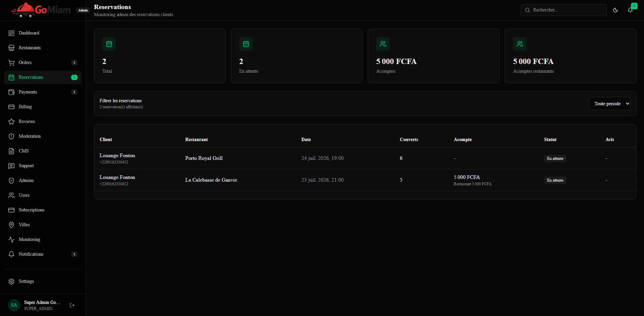
Task: Click the green Reservations count badge
Action: coord(75,77)
